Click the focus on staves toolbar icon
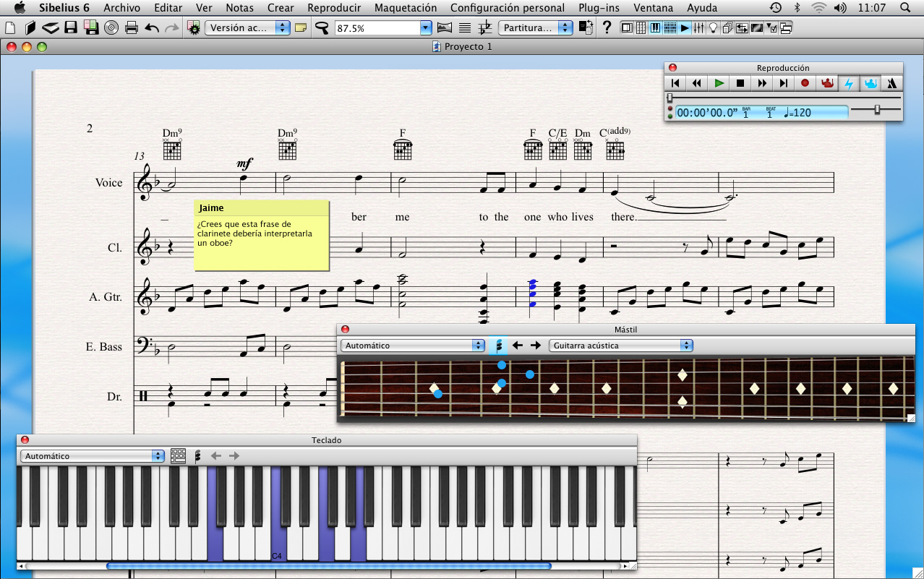924x579 pixels. click(x=465, y=28)
